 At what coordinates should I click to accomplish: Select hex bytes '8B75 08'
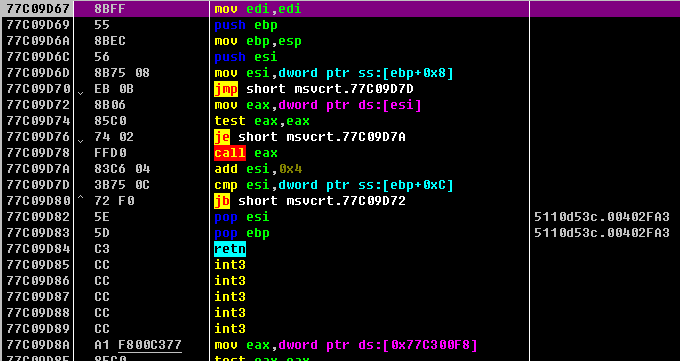[121, 73]
